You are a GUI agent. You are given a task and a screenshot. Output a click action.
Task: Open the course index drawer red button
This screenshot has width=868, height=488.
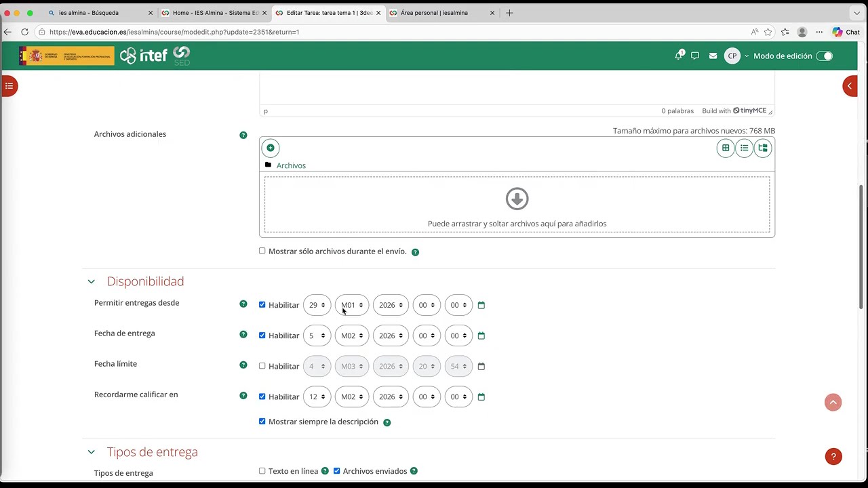[x=9, y=86]
